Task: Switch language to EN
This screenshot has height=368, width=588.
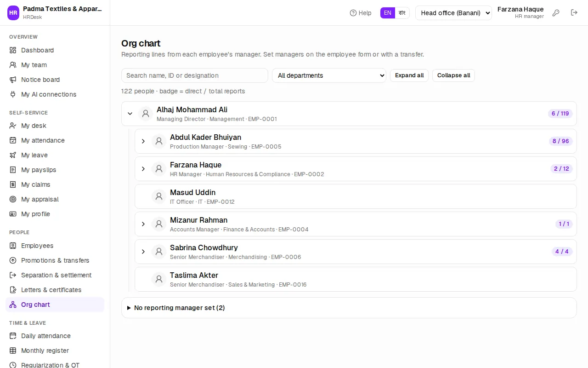Action: (x=388, y=13)
